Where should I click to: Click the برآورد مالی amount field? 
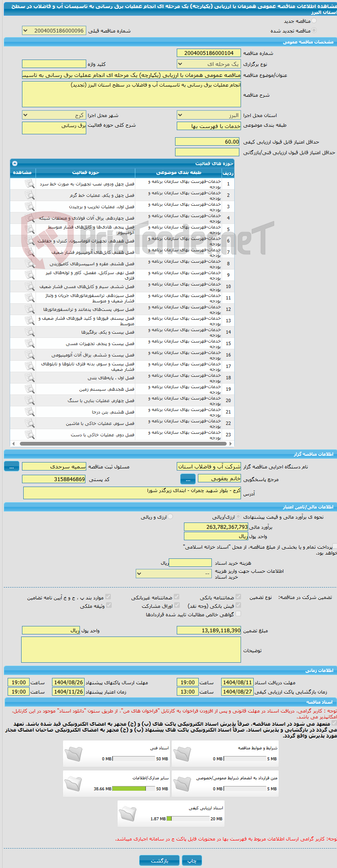tap(216, 527)
